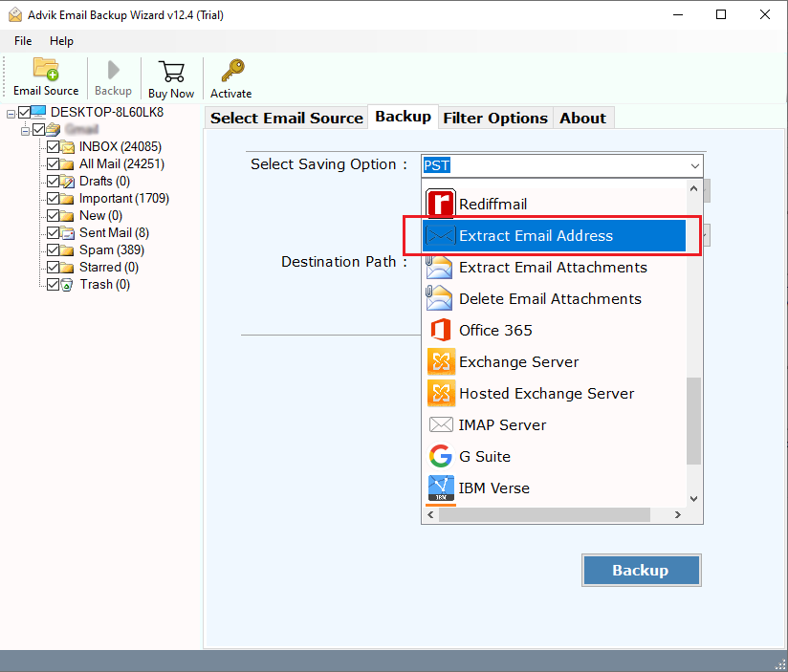Open the Select Saving Option dropdown arrow
This screenshot has height=672, width=788.
coord(694,165)
